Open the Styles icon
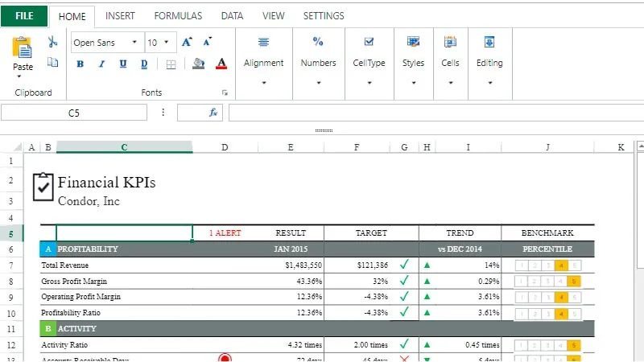The width and height of the screenshot is (644, 362). coord(413,42)
